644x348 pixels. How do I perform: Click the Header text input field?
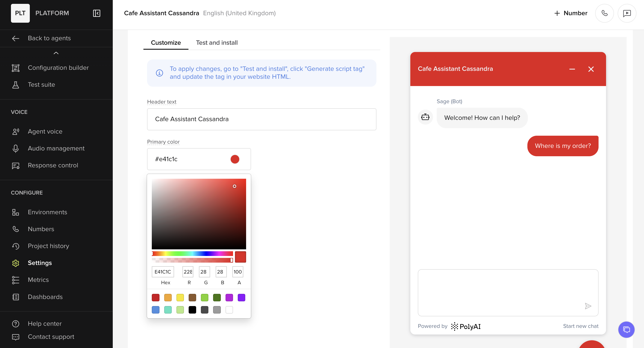(262, 119)
